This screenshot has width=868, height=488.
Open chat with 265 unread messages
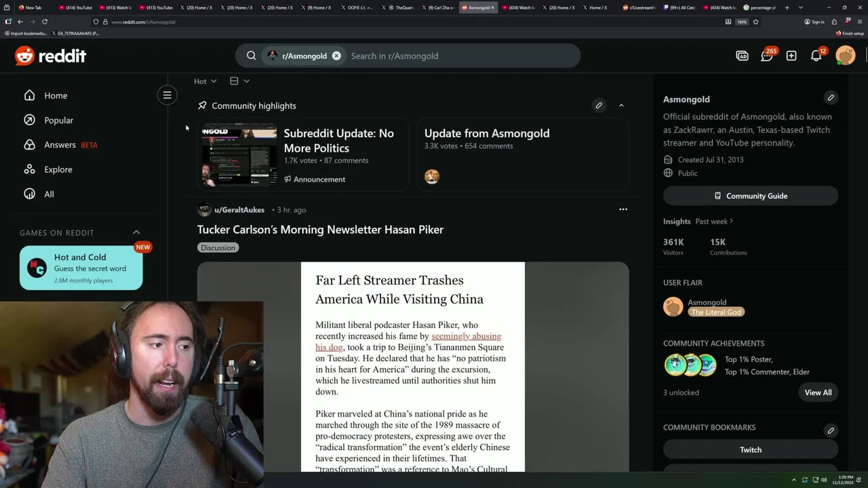[x=767, y=56]
